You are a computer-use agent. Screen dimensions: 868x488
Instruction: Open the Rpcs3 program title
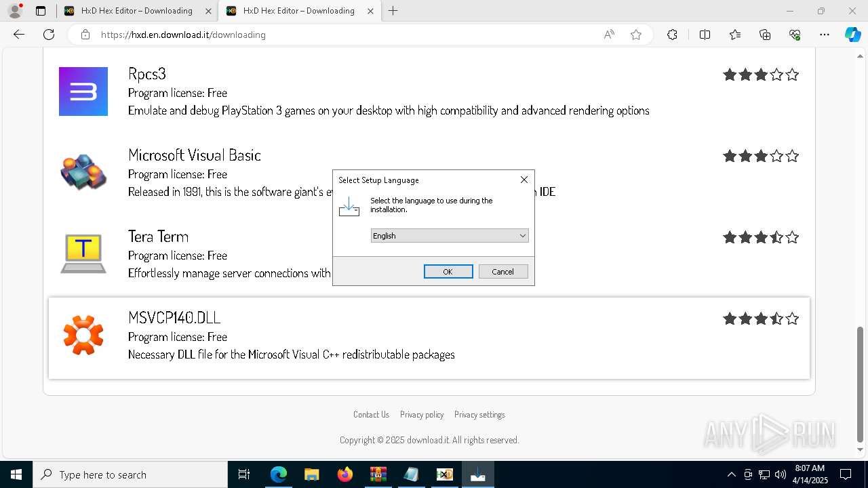147,73
